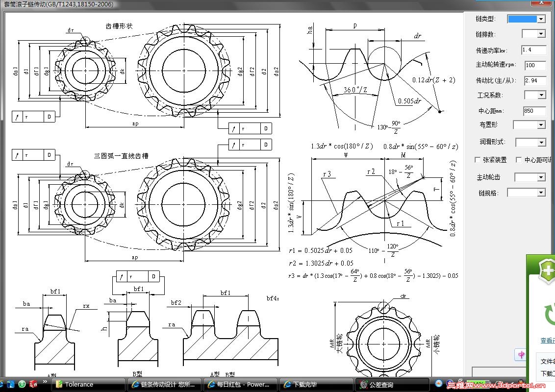
Task: Expand quick launch chevron in taskbar
Action: point(45,382)
